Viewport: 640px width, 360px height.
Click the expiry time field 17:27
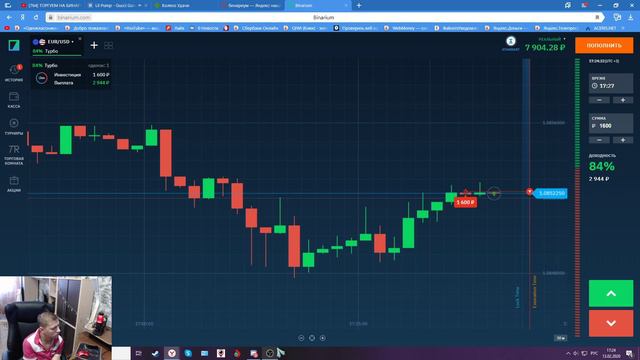(x=611, y=84)
